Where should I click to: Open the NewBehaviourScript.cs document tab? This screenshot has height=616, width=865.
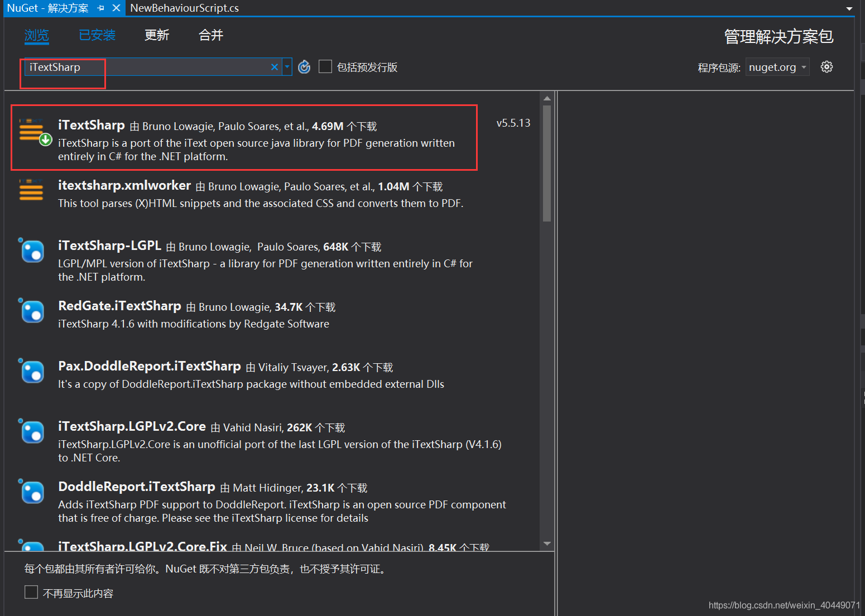184,8
